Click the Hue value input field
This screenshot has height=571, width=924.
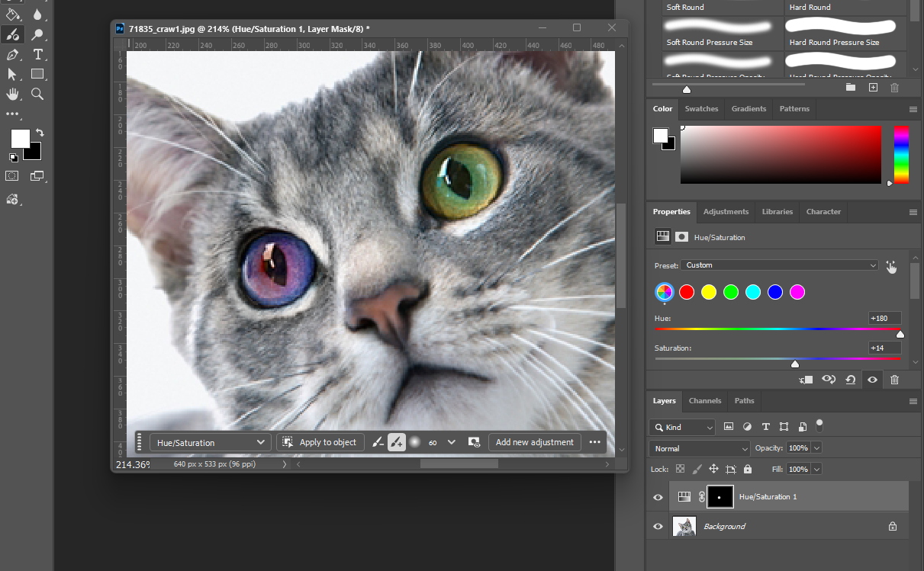884,318
